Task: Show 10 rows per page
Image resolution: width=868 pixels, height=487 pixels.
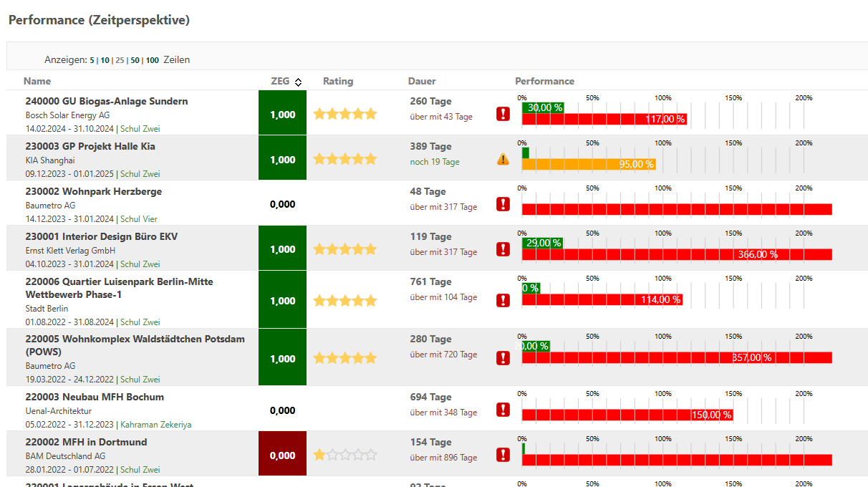Action: (x=105, y=60)
